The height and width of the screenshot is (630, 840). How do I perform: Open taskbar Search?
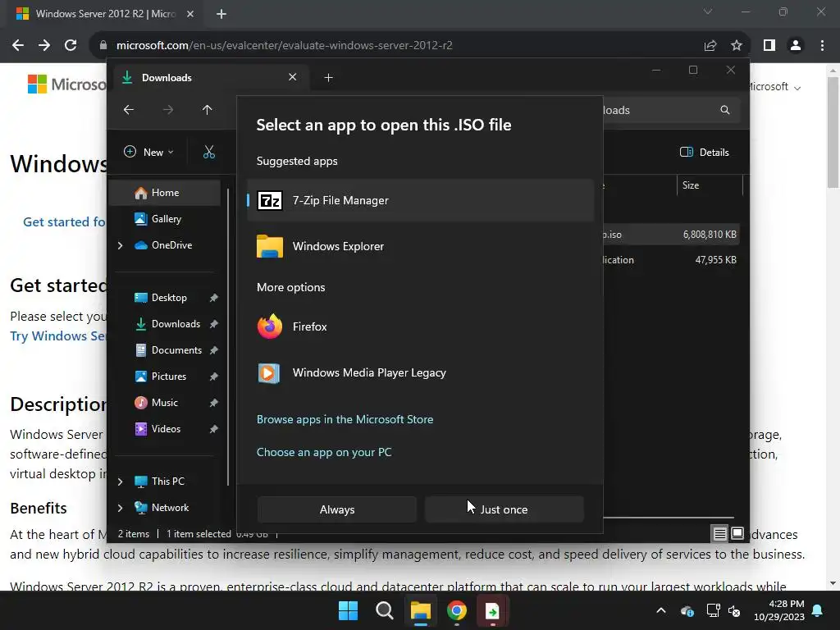[384, 610]
